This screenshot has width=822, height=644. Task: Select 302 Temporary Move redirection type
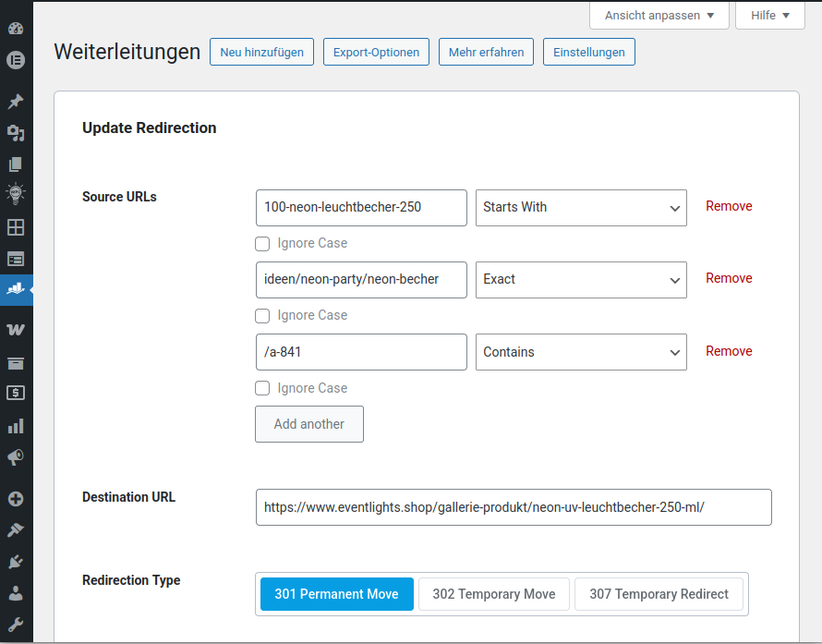494,594
